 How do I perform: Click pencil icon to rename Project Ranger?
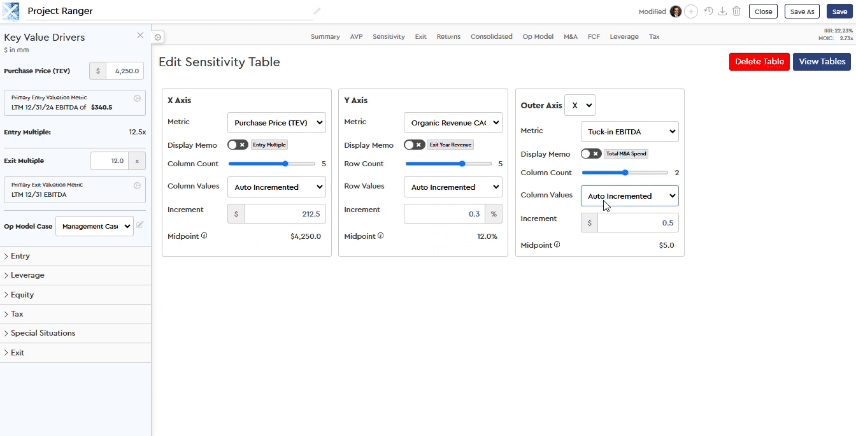pyautogui.click(x=317, y=11)
